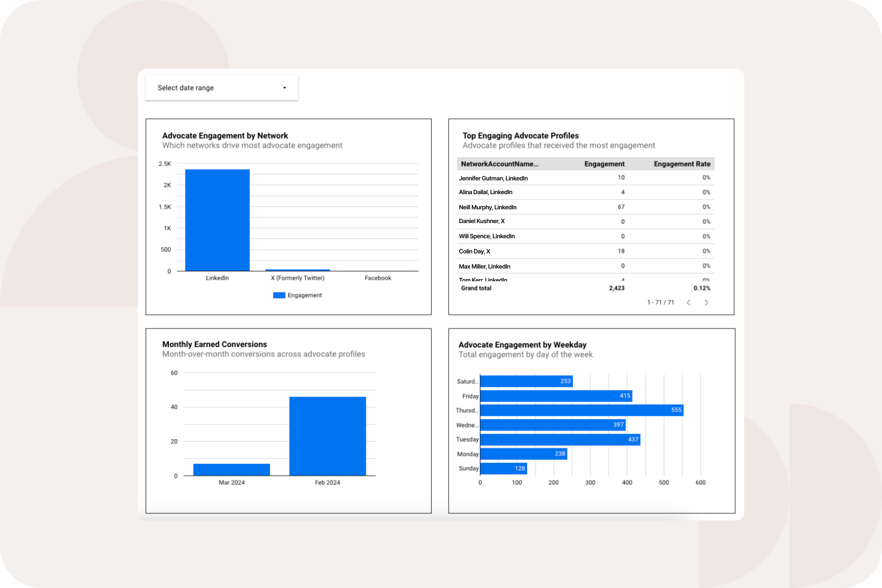Viewport: 882px width, 588px height.
Task: Click the Sunday bar showing 128
Action: point(503,468)
